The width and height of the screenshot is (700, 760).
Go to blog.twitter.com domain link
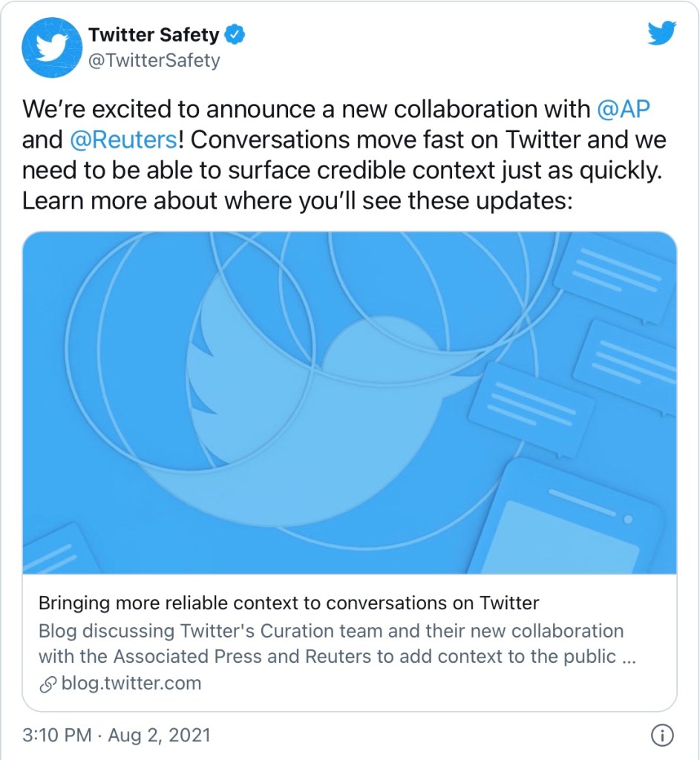point(130,683)
